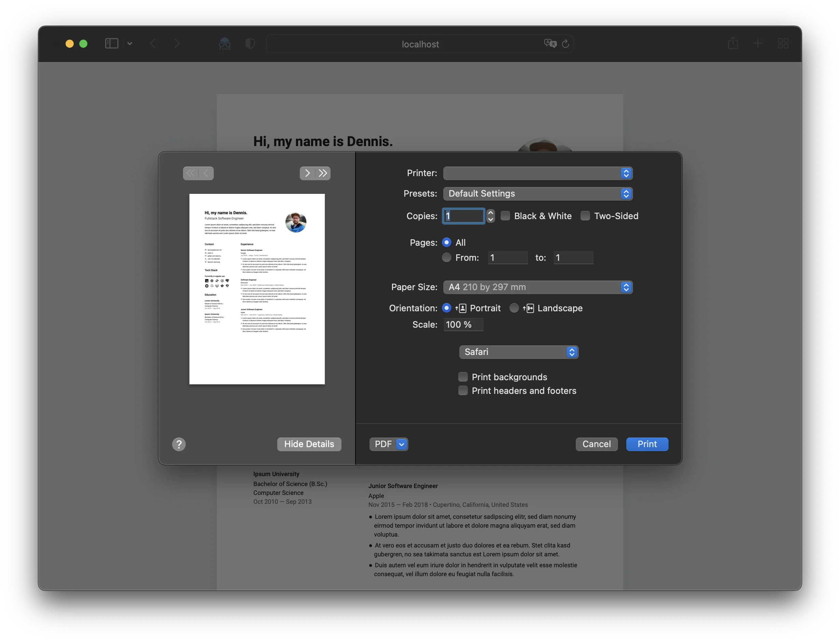Open the Presets Default Settings dropdown

pyautogui.click(x=538, y=194)
